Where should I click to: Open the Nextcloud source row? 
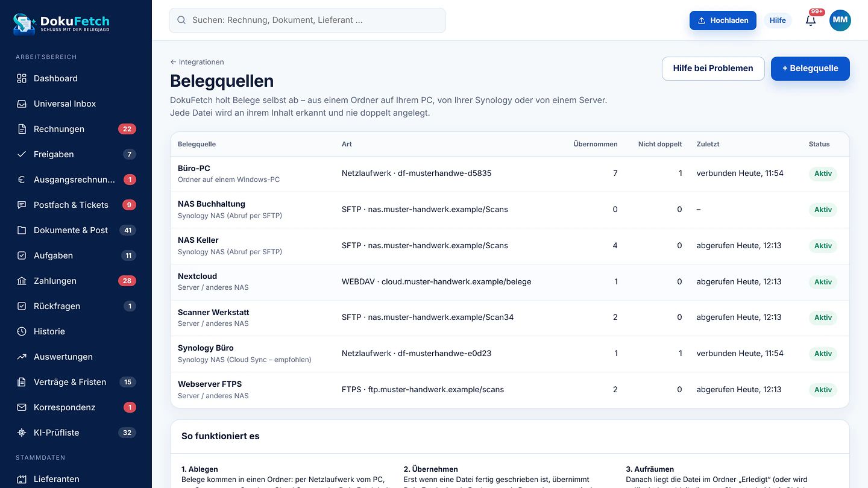(510, 282)
